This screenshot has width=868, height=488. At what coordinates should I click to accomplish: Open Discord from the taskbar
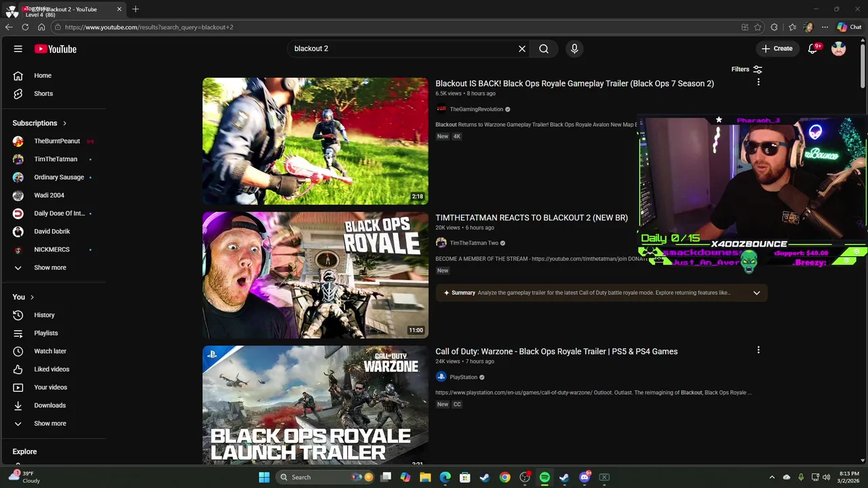pyautogui.click(x=585, y=477)
